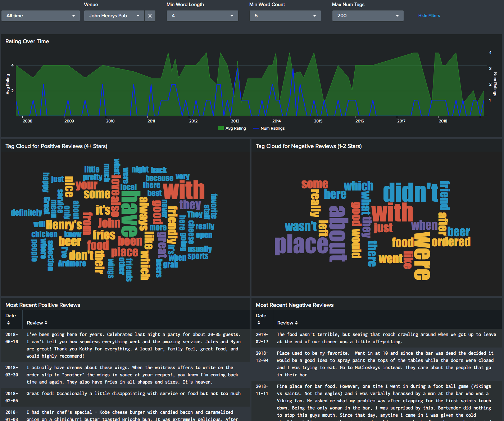Click 'which' in negative tag cloud
This screenshot has height=421, width=504.
pyautogui.click(x=359, y=186)
